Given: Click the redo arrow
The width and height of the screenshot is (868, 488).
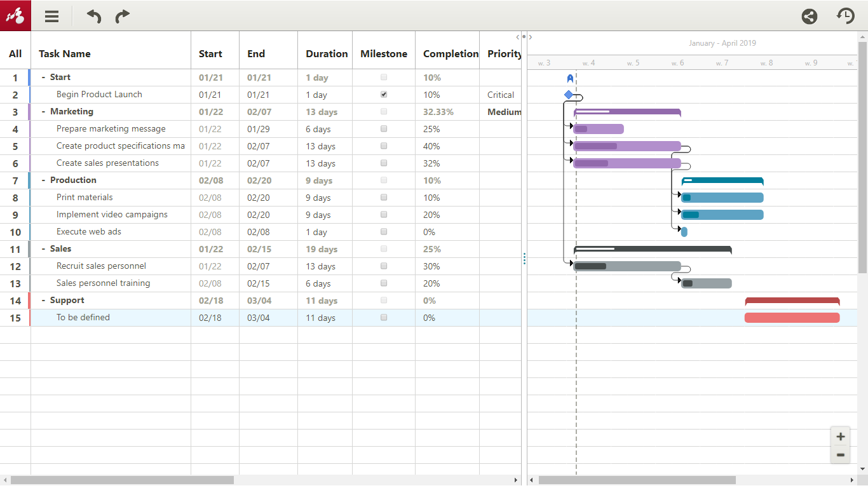Looking at the screenshot, I should coord(122,17).
